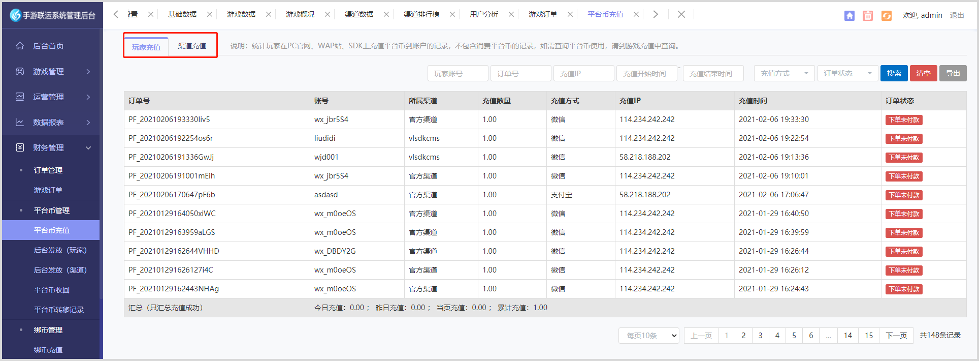Select 平台币充值 in the sidebar
This screenshot has height=361, width=980.
(51, 230)
